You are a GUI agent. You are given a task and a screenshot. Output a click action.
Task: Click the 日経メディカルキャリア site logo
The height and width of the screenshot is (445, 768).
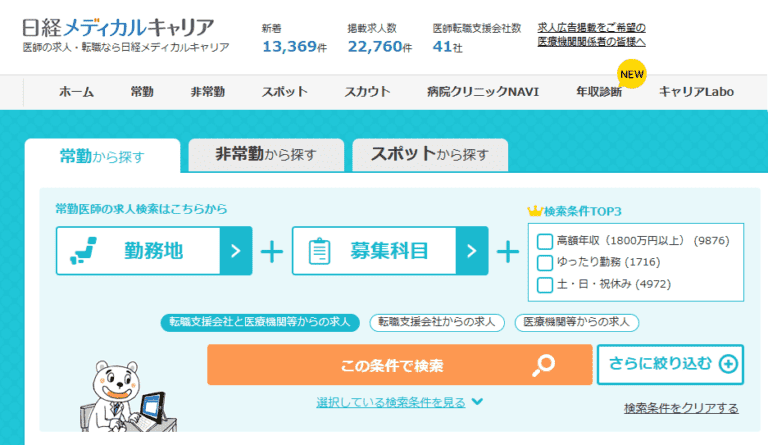tap(119, 27)
